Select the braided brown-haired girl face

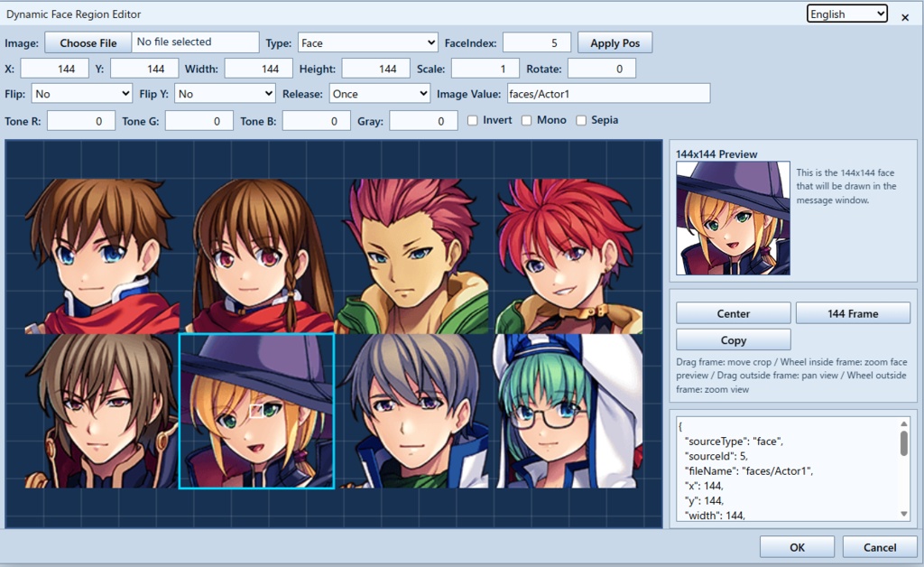tap(256, 256)
